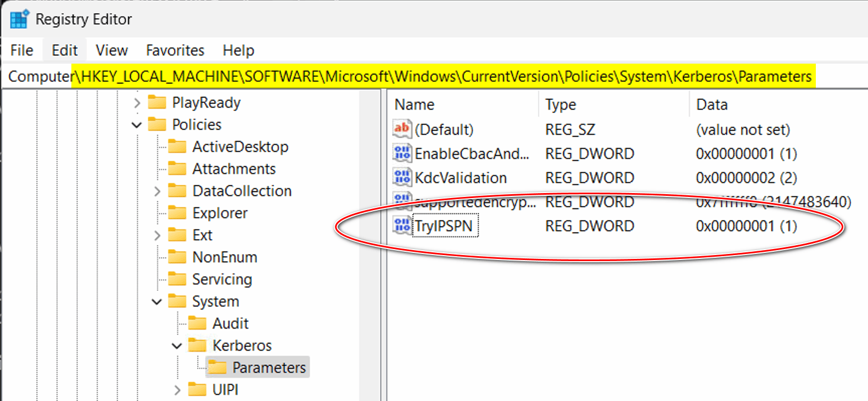Collapse the Policies tree node
This screenshot has height=401, width=868.
[x=137, y=125]
